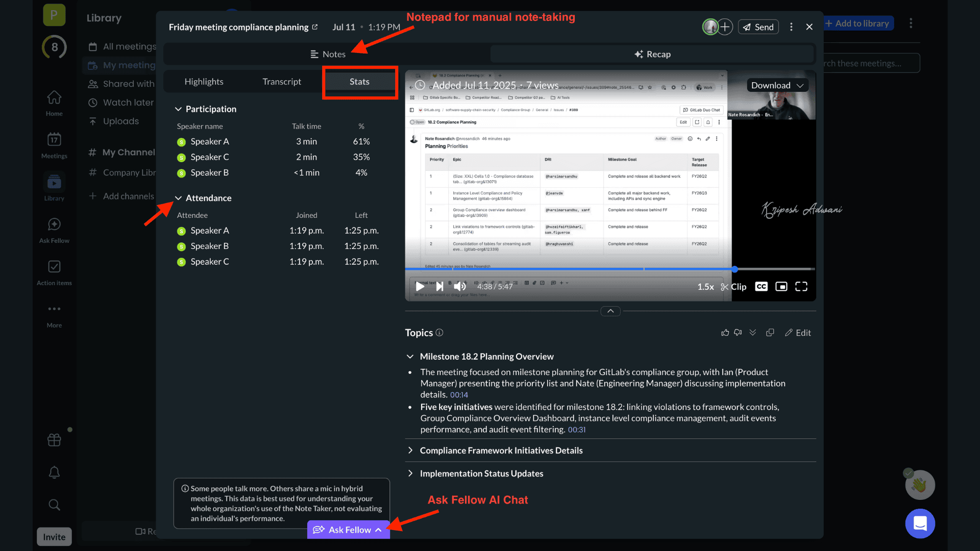Collapse the Participation section
The image size is (980, 551).
tap(178, 109)
